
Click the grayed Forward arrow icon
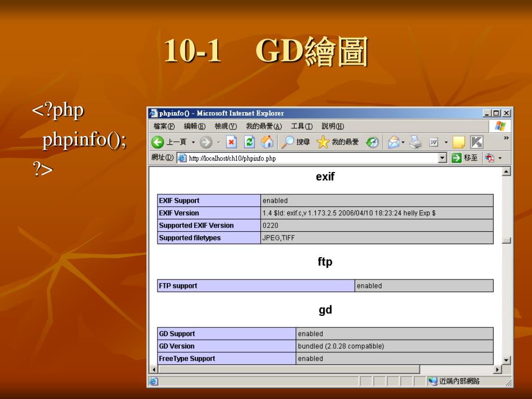tap(206, 142)
